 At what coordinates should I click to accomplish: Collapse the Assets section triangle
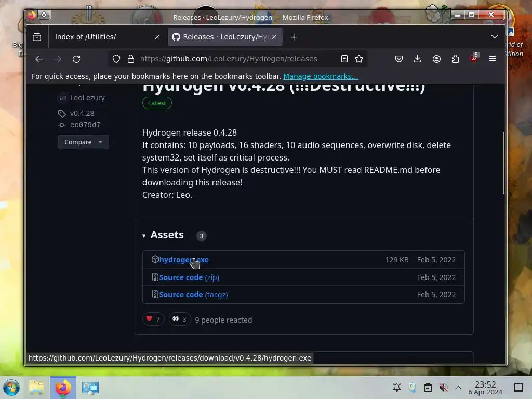144,236
